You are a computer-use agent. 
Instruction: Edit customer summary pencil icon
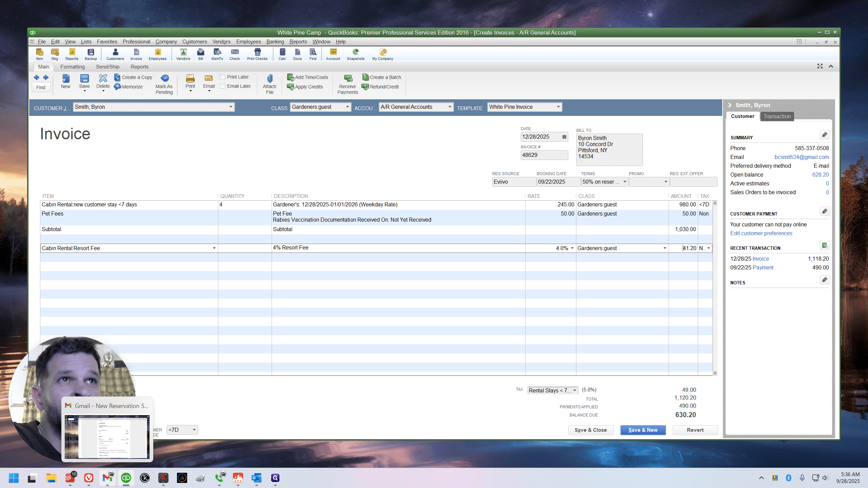(x=825, y=135)
